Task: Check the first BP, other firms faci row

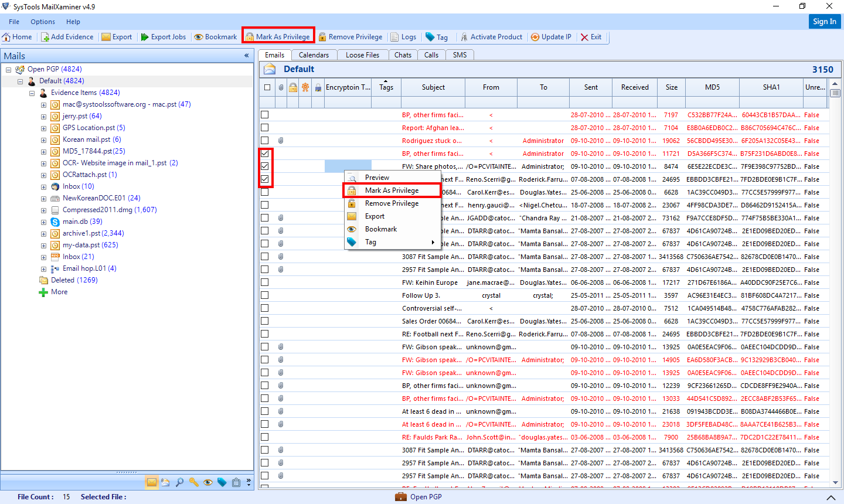Action: coord(265,115)
